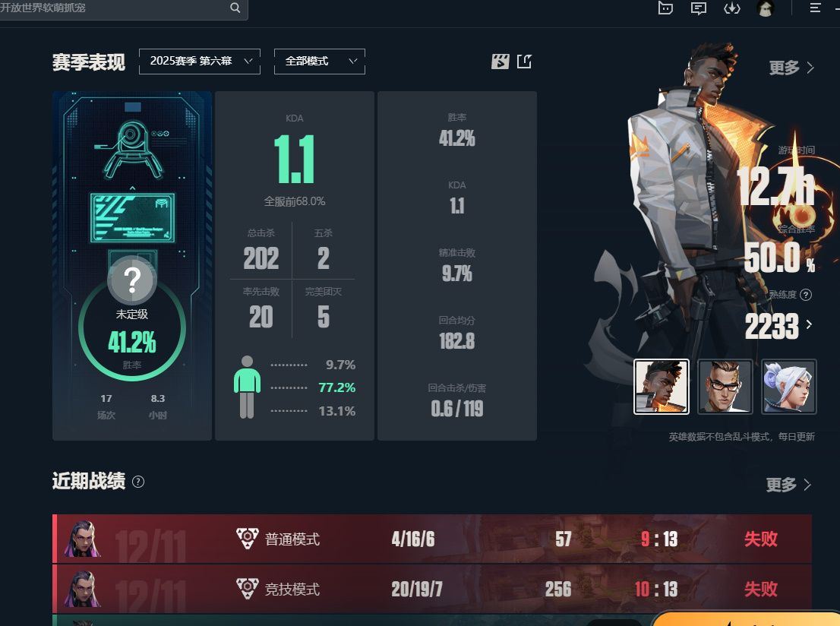Expand the 2233 proficiency arrow

(x=809, y=324)
